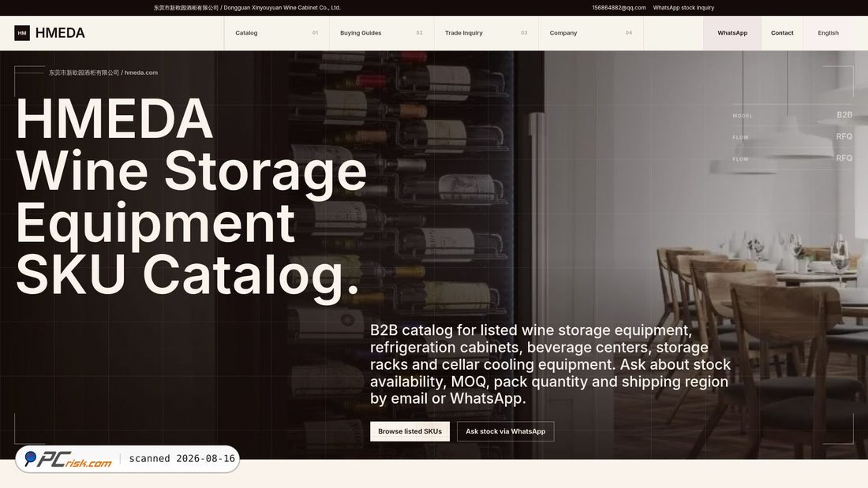Open the Company menu
868x488 pixels.
[591, 33]
